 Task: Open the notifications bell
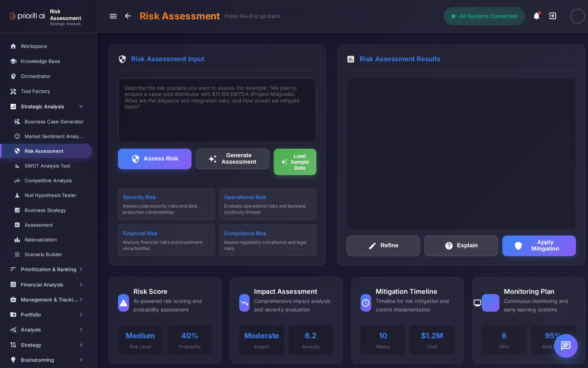[537, 16]
